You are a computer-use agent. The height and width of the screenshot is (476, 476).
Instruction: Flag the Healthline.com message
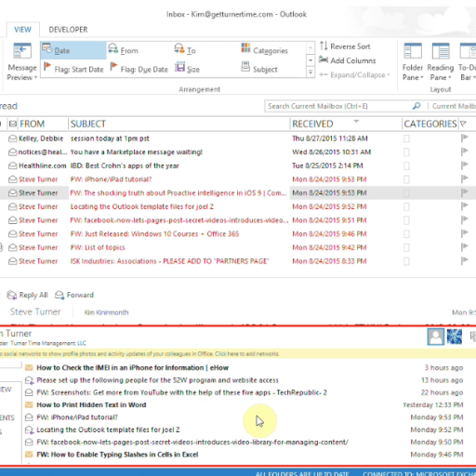click(464, 165)
